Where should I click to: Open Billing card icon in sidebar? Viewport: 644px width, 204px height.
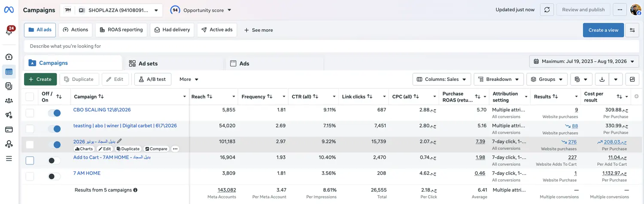9,130
